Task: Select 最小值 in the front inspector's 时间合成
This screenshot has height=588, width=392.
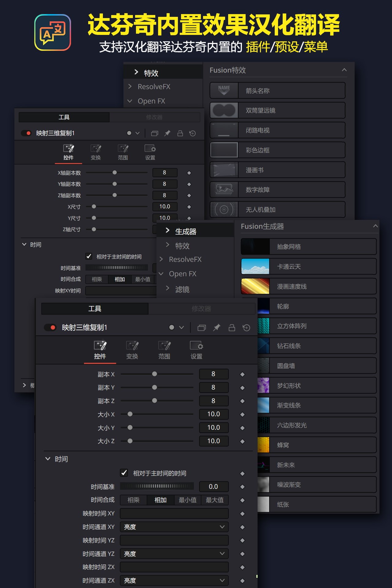Action: (x=188, y=500)
